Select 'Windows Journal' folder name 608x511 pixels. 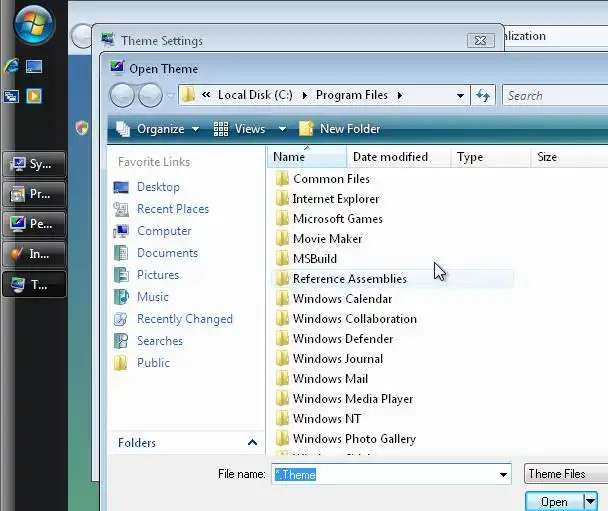pyautogui.click(x=338, y=359)
